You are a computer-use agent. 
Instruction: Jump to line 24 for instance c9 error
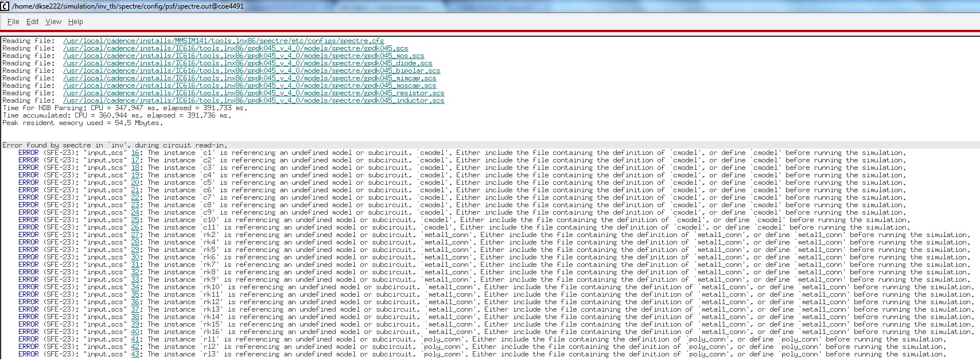(x=135, y=213)
